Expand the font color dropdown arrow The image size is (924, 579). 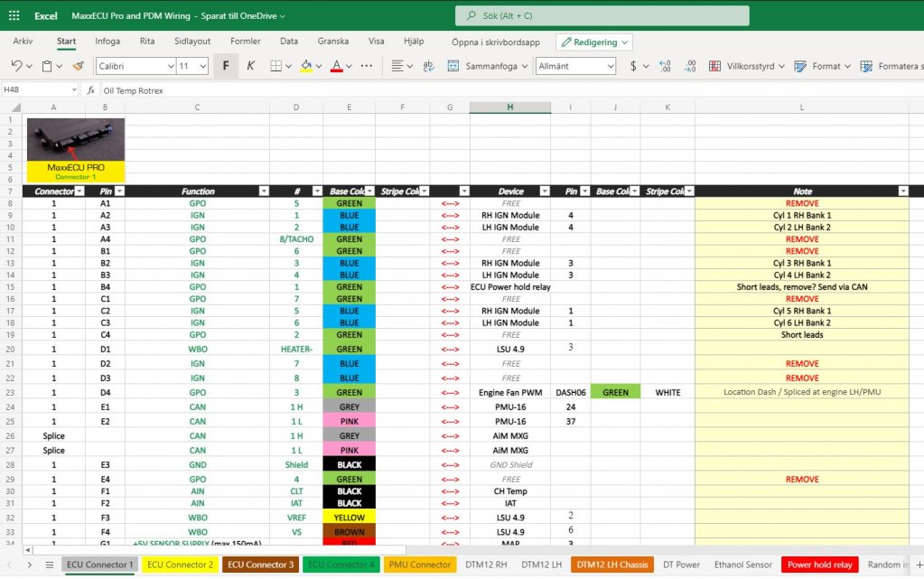pos(349,66)
